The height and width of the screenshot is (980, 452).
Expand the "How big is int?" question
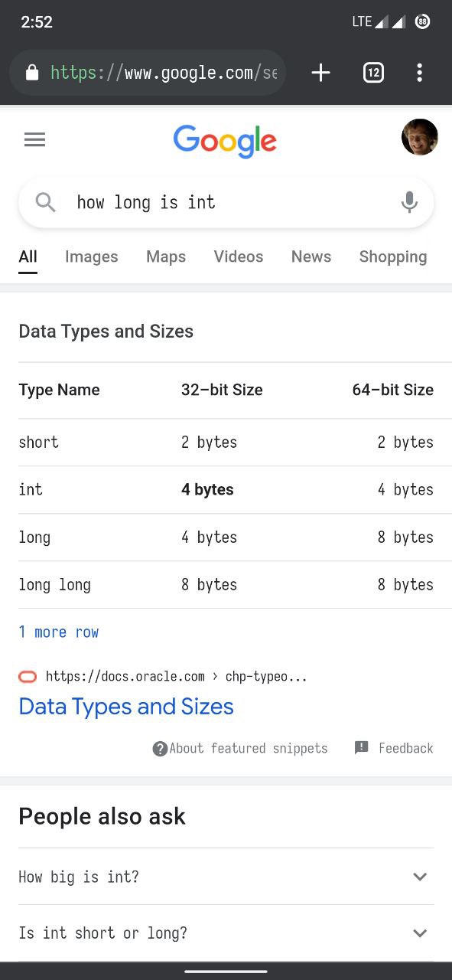point(226,877)
